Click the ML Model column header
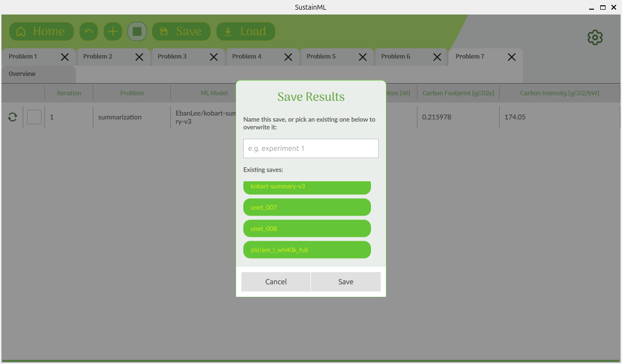 [214, 93]
